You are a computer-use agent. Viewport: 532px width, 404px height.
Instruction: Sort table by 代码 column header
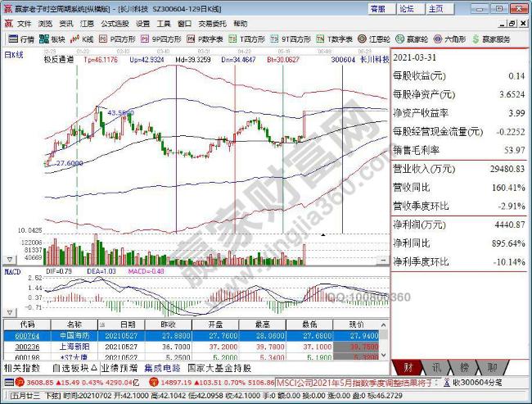27,325
